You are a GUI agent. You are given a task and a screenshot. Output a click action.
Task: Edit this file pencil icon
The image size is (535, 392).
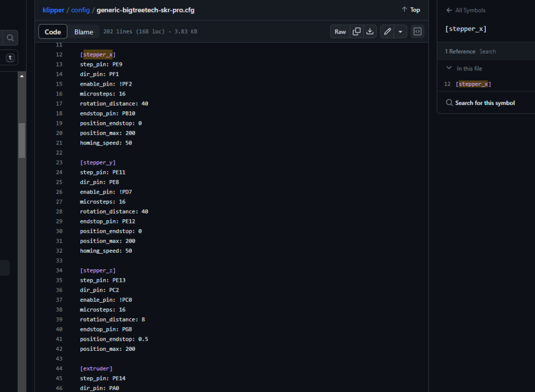point(387,32)
